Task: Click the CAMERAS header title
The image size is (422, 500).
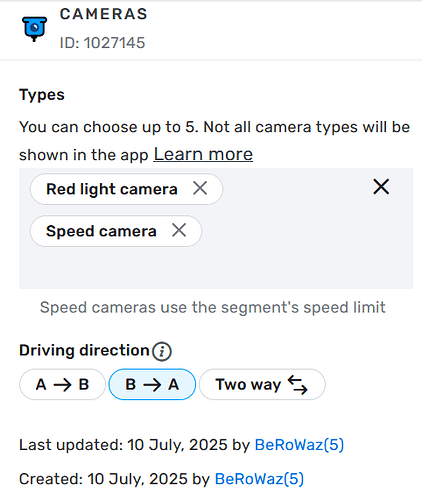Action: (x=103, y=14)
